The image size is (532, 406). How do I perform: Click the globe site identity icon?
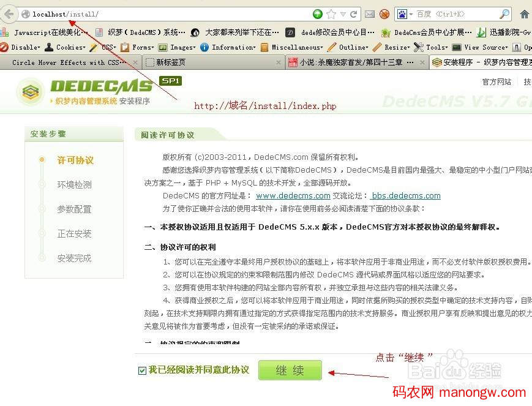26,14
